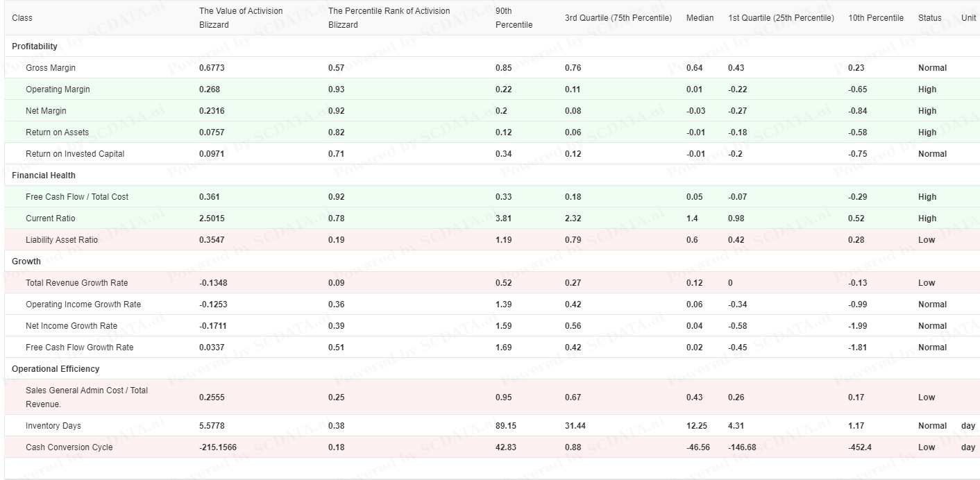
Task: Click the Liability Asset Ratio label
Action: click(x=62, y=240)
